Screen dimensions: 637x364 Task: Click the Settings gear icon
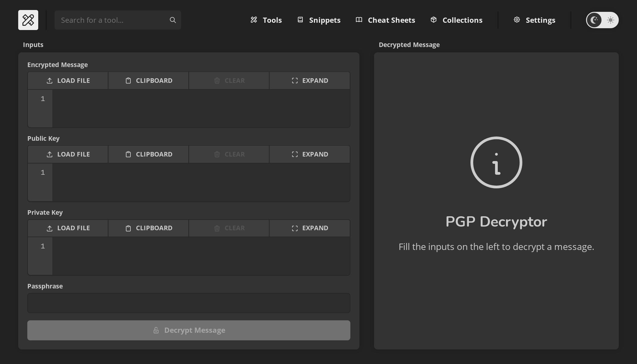[x=517, y=20]
